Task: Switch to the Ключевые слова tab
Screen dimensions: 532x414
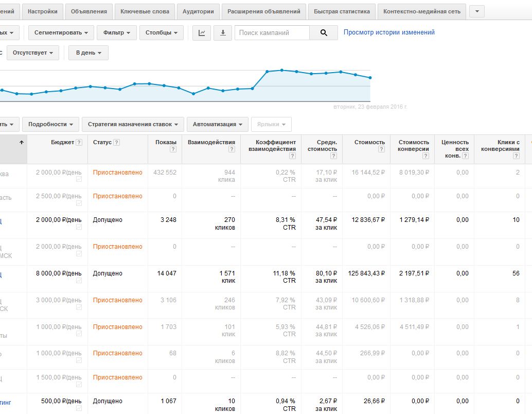Action: click(x=145, y=11)
